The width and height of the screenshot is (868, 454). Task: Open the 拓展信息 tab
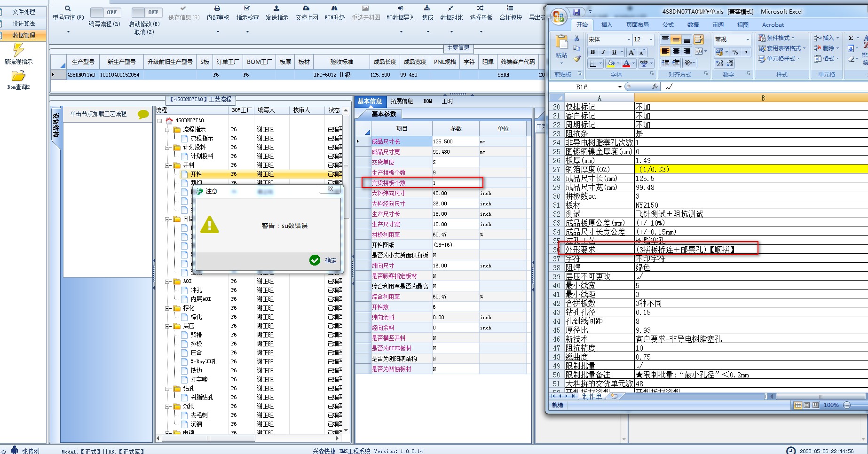(x=402, y=101)
